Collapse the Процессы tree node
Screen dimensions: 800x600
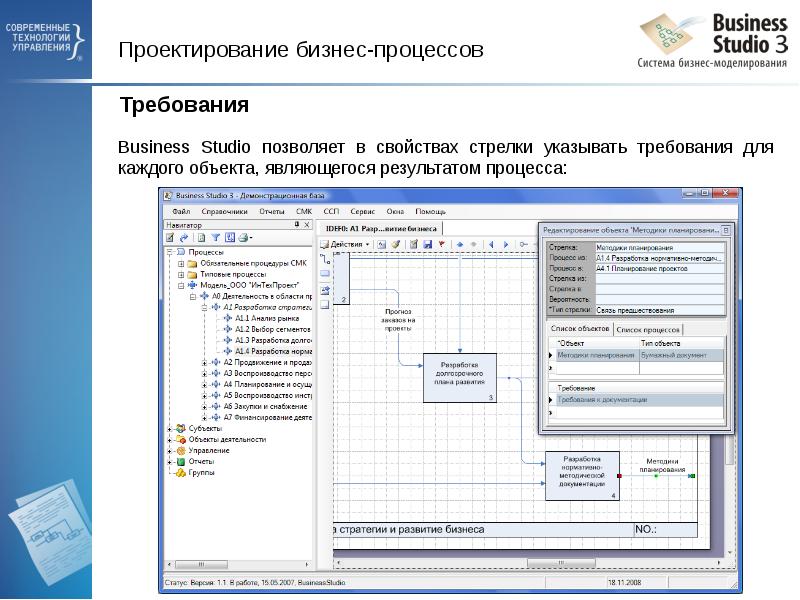click(x=169, y=252)
